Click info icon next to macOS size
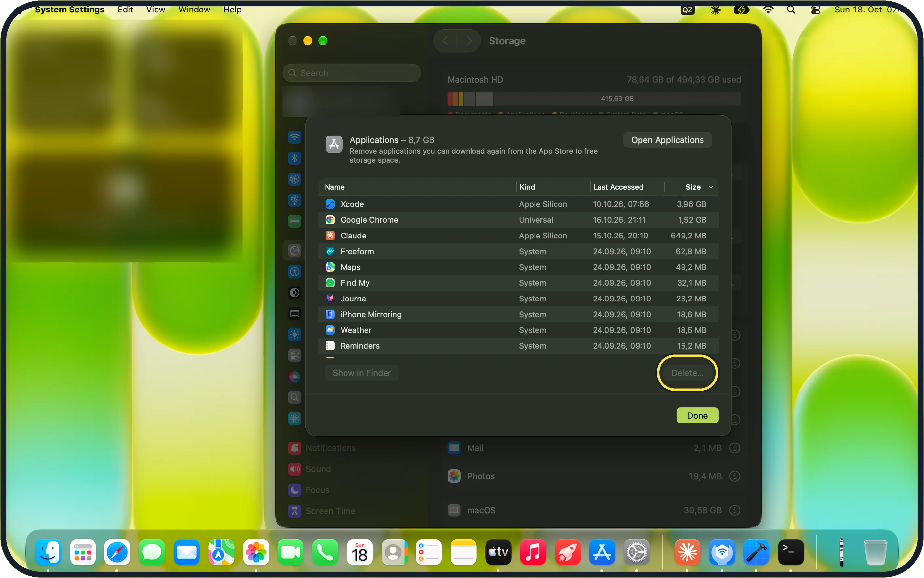The image size is (924, 578). (735, 510)
